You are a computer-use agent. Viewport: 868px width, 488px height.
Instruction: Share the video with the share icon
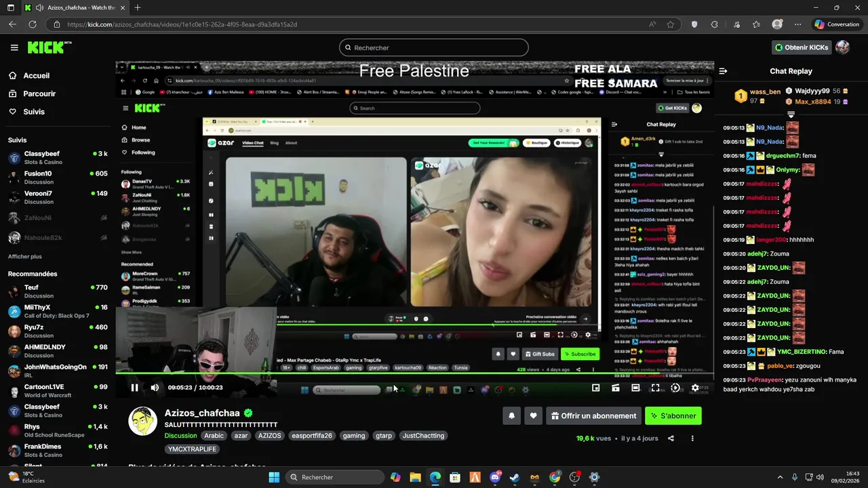click(x=671, y=439)
